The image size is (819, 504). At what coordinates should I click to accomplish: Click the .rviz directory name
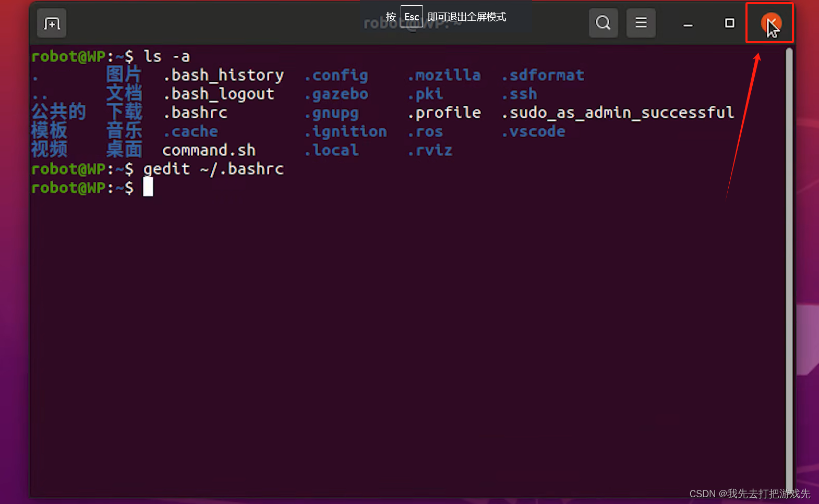[x=430, y=151]
